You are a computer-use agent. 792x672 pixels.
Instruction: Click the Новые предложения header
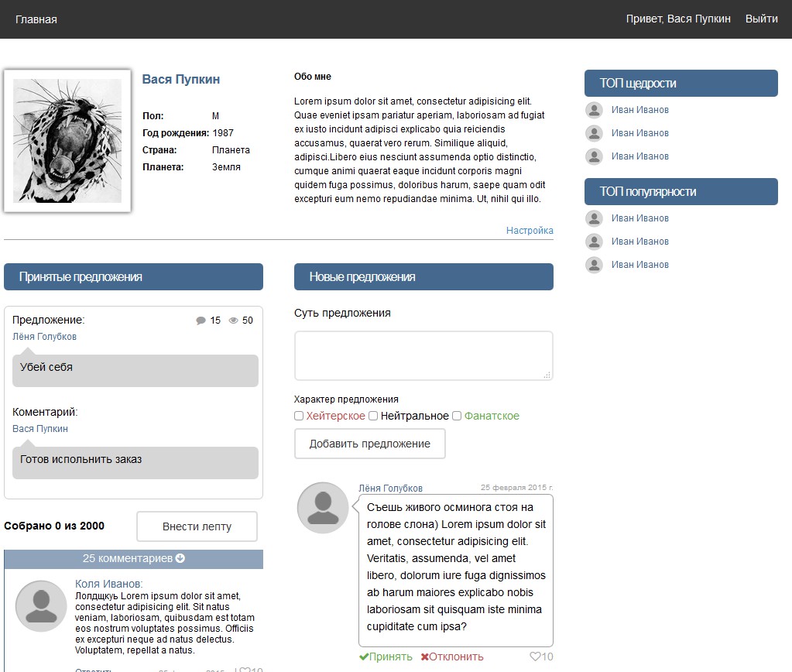tap(423, 277)
